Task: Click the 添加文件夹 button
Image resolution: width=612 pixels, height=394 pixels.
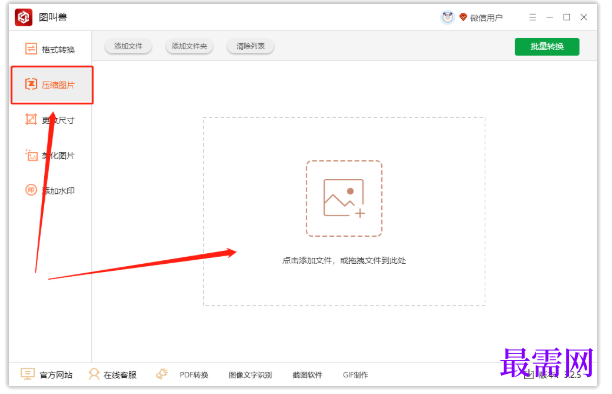Action: (x=189, y=46)
